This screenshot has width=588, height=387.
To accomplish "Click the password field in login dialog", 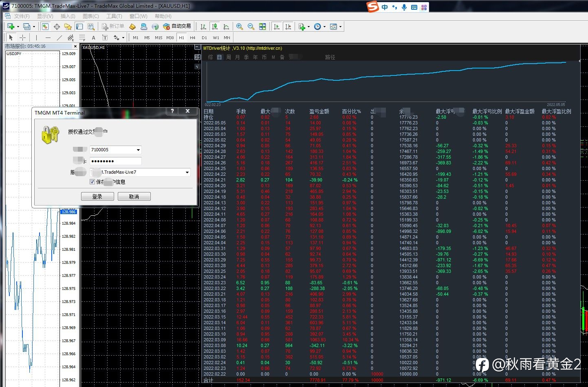I will point(115,161).
